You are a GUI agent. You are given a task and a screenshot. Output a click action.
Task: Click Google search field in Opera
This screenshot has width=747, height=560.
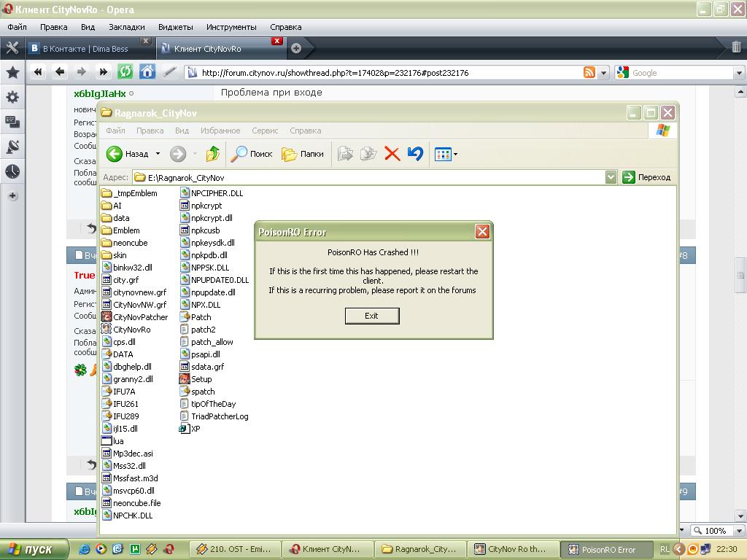point(682,73)
